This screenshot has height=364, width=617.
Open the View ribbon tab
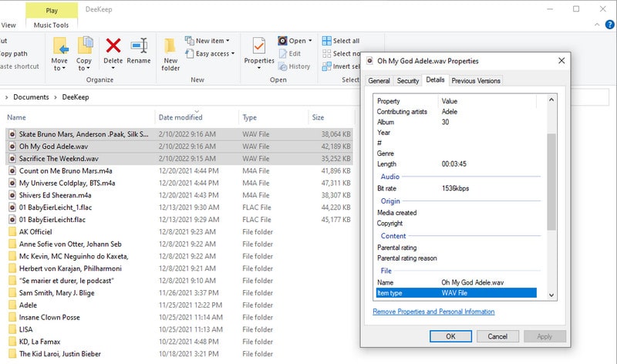[8, 25]
